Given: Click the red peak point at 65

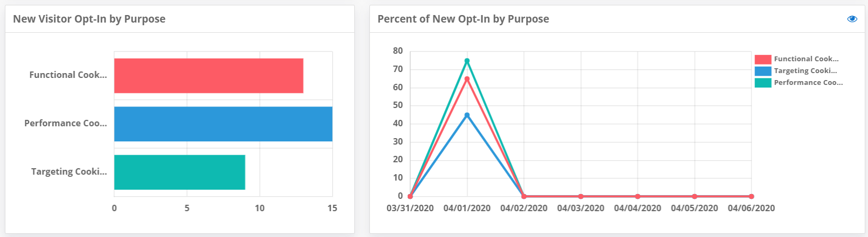Looking at the screenshot, I should [x=467, y=79].
